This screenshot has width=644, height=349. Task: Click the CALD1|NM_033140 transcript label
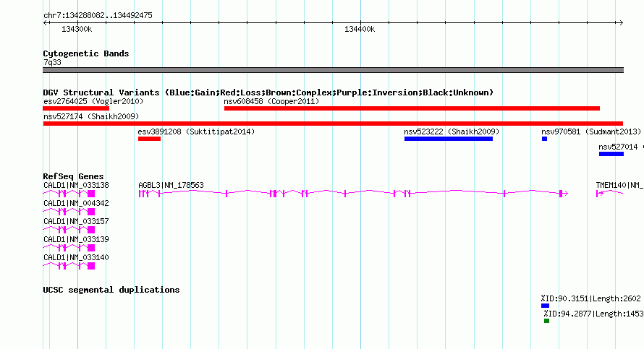click(77, 257)
